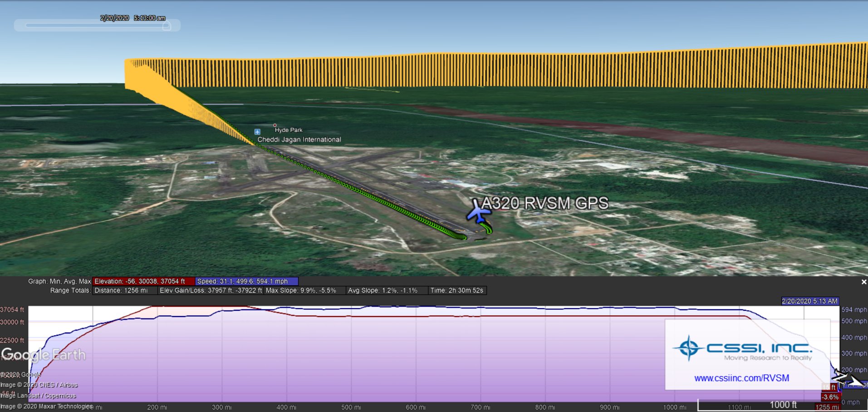The width and height of the screenshot is (868, 412).
Task: Click the 600 mi distance axis label
Action: (x=416, y=407)
